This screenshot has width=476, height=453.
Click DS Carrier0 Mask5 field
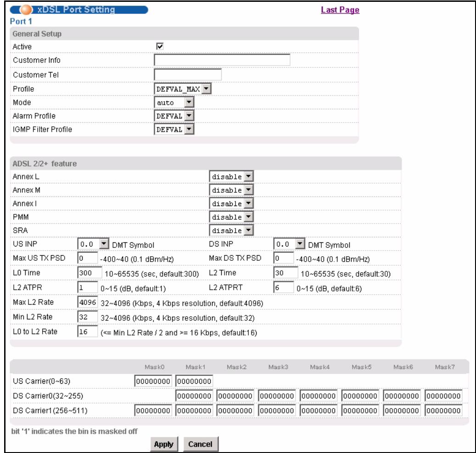pyautogui.click(x=360, y=396)
